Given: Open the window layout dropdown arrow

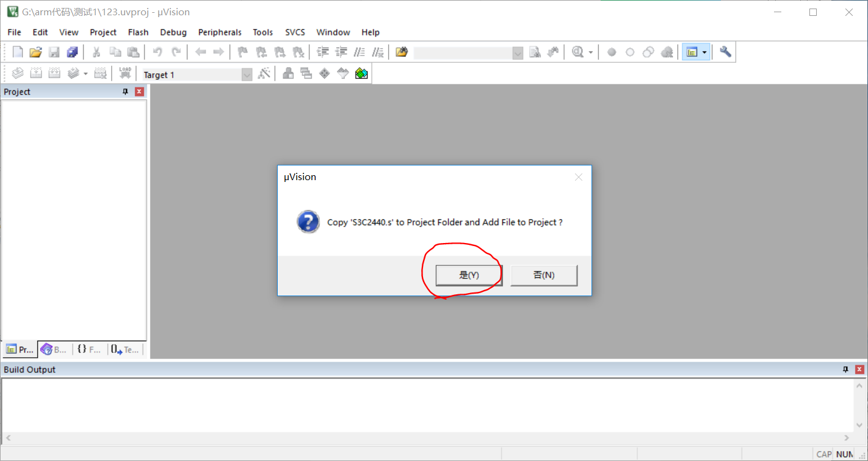Looking at the screenshot, I should pos(704,53).
